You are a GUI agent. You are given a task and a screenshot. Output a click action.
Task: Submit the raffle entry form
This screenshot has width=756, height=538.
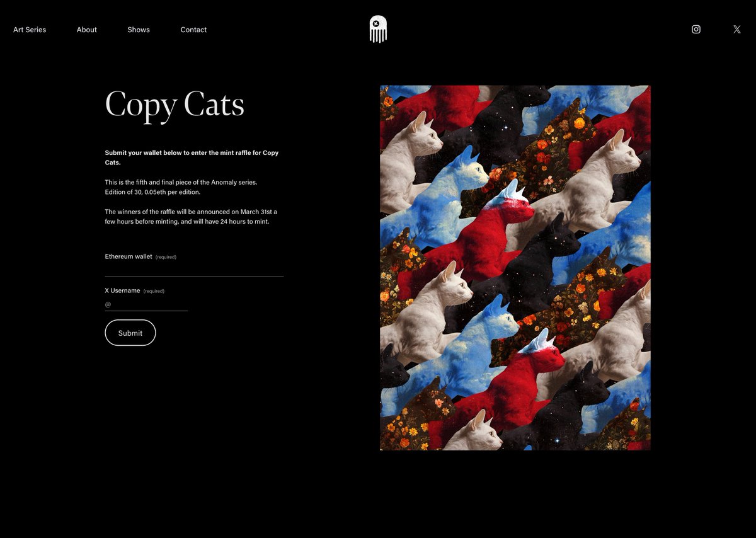point(130,333)
